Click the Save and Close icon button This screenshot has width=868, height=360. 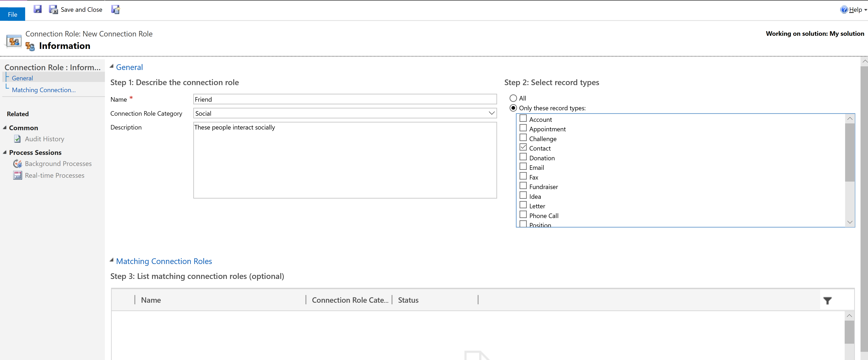tap(53, 10)
